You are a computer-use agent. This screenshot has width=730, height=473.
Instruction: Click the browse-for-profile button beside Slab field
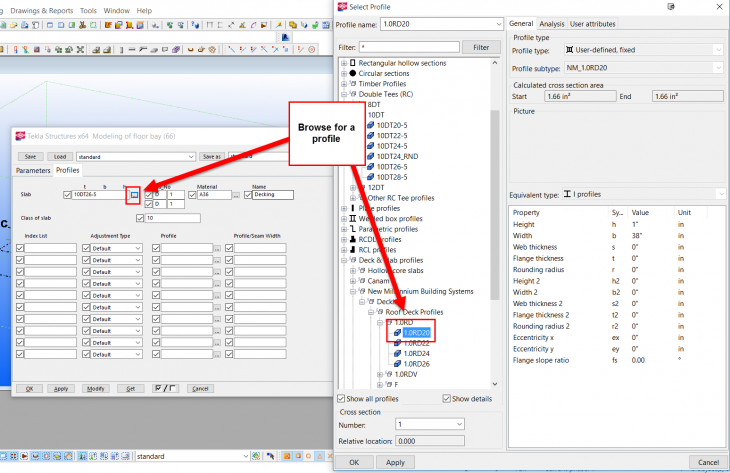[134, 195]
